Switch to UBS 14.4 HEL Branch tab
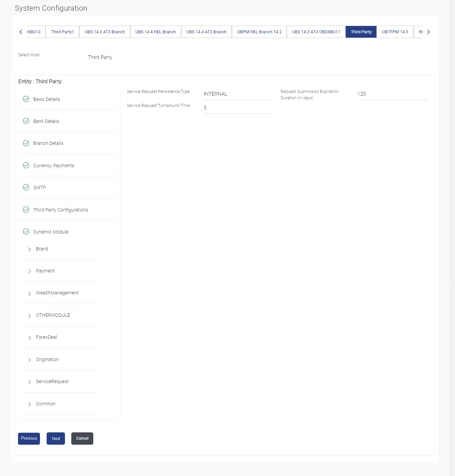Screen dimensions: 455x476 pyautogui.click(x=156, y=32)
